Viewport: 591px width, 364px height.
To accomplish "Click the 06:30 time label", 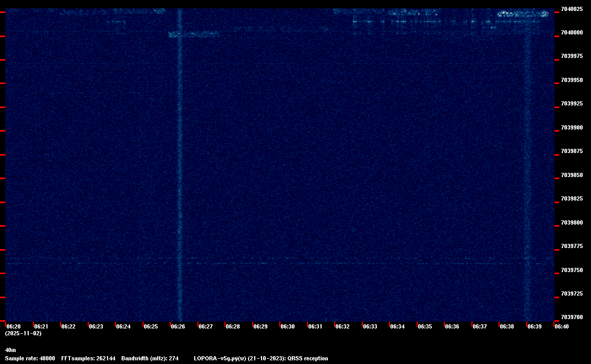I will click(x=288, y=326).
